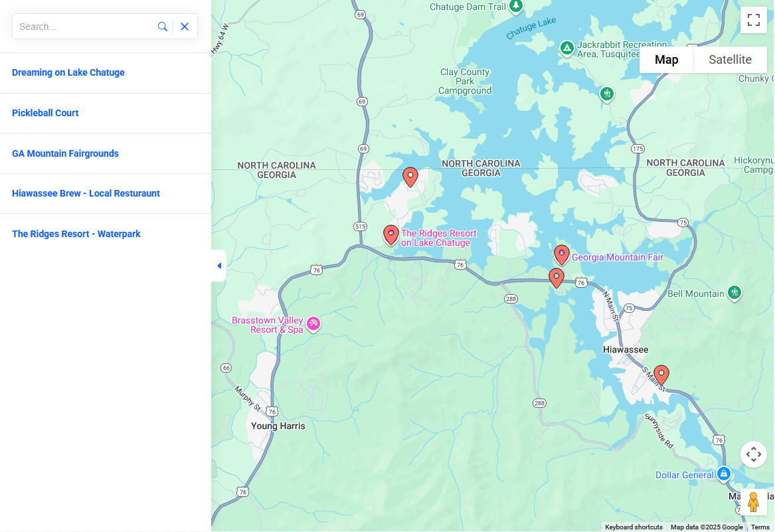Image resolution: width=775 pixels, height=532 pixels.
Task: Clear search with the X icon
Action: [185, 27]
